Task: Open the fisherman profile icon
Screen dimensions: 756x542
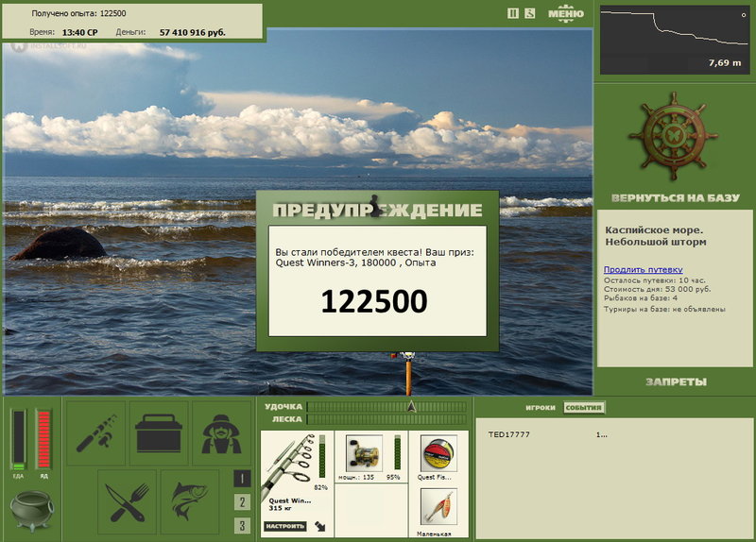Action: tap(221, 433)
